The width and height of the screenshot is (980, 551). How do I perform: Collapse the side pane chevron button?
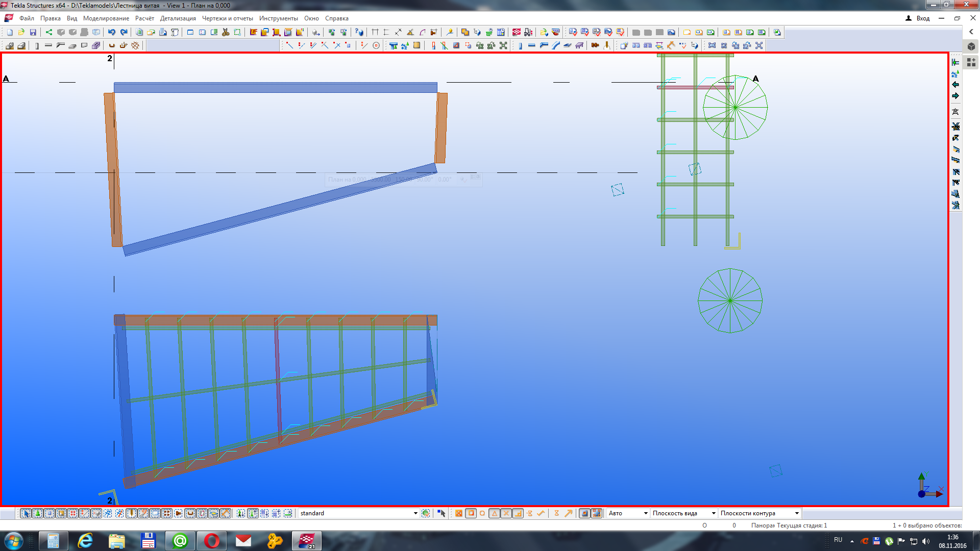[971, 32]
